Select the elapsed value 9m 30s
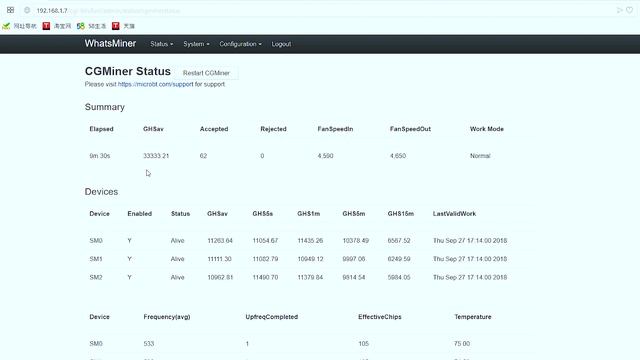 (100, 156)
